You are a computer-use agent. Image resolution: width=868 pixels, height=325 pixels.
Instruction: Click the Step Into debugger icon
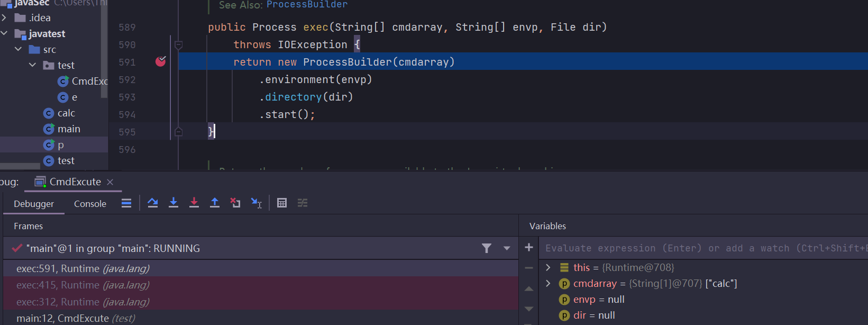[x=173, y=203]
